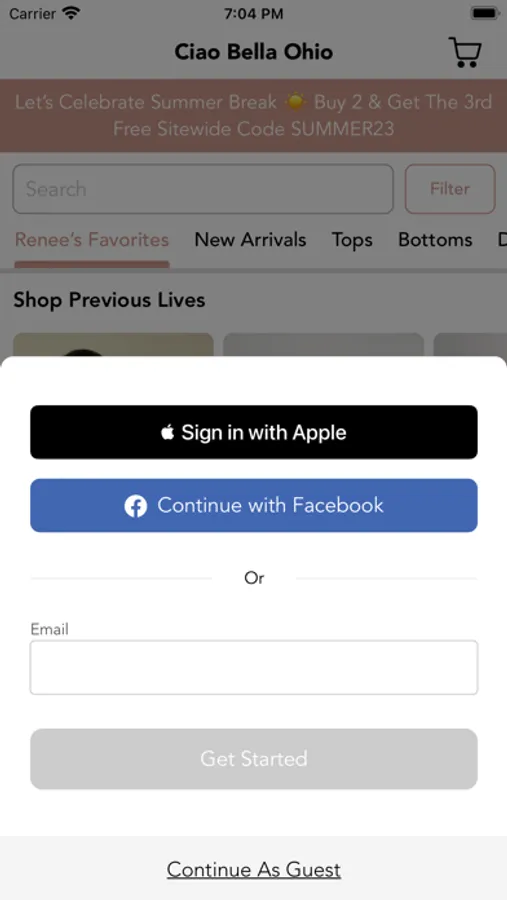Screen dimensions: 507x900
Task: Tap the SUMMER23 promo banner
Action: point(253,115)
